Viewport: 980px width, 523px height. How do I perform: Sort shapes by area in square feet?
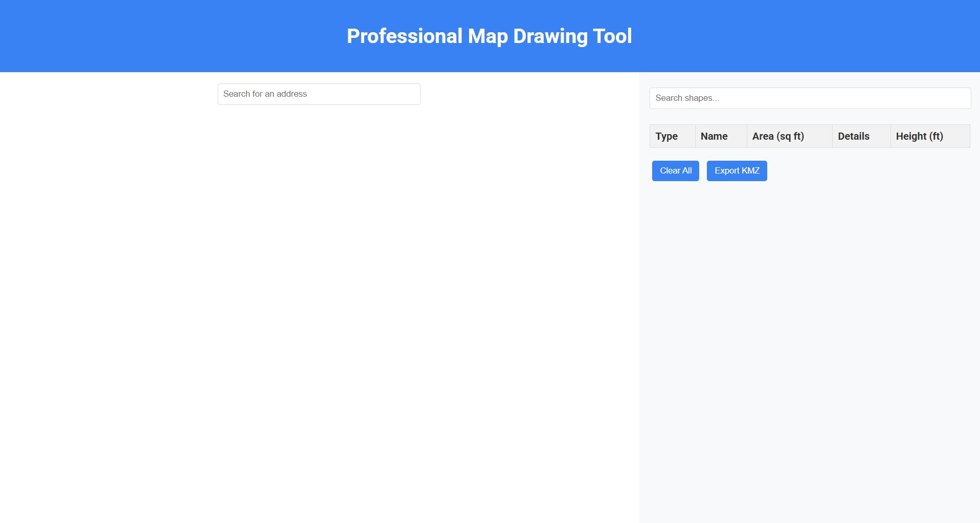[x=778, y=136]
